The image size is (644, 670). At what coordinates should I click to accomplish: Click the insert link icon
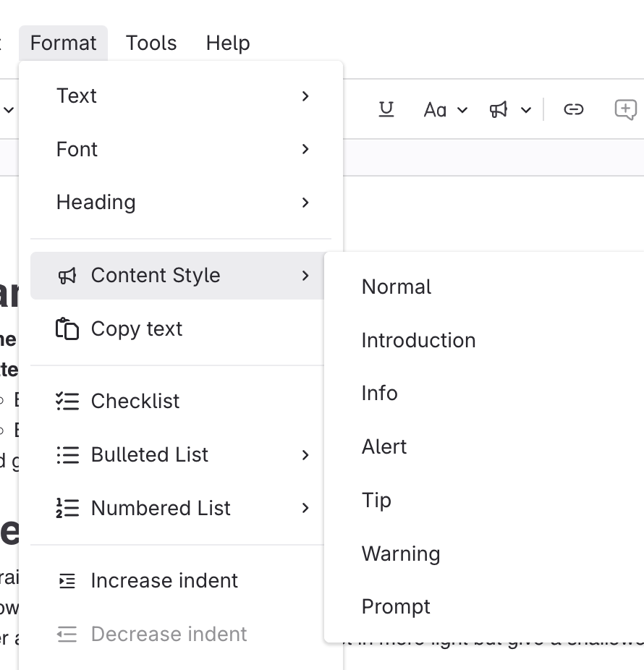tap(573, 109)
